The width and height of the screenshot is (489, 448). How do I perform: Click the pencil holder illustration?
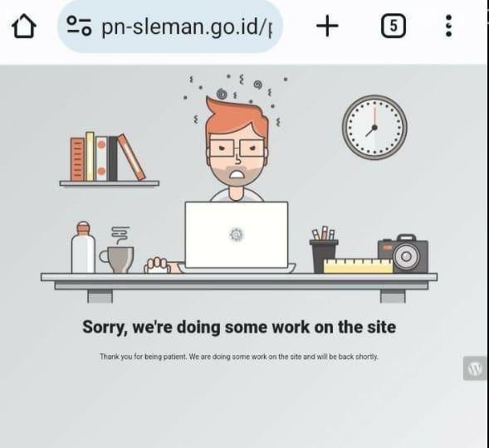click(x=324, y=249)
